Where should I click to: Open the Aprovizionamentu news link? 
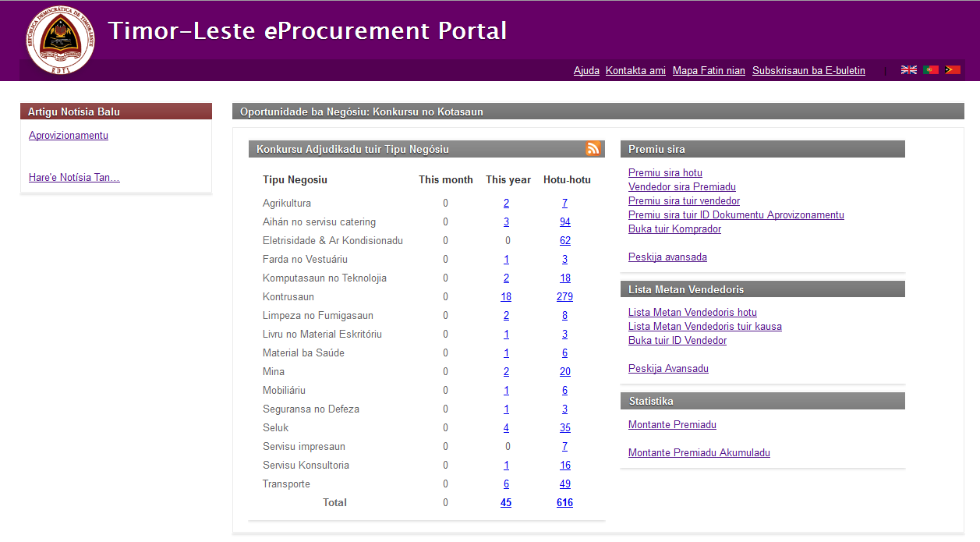point(69,135)
